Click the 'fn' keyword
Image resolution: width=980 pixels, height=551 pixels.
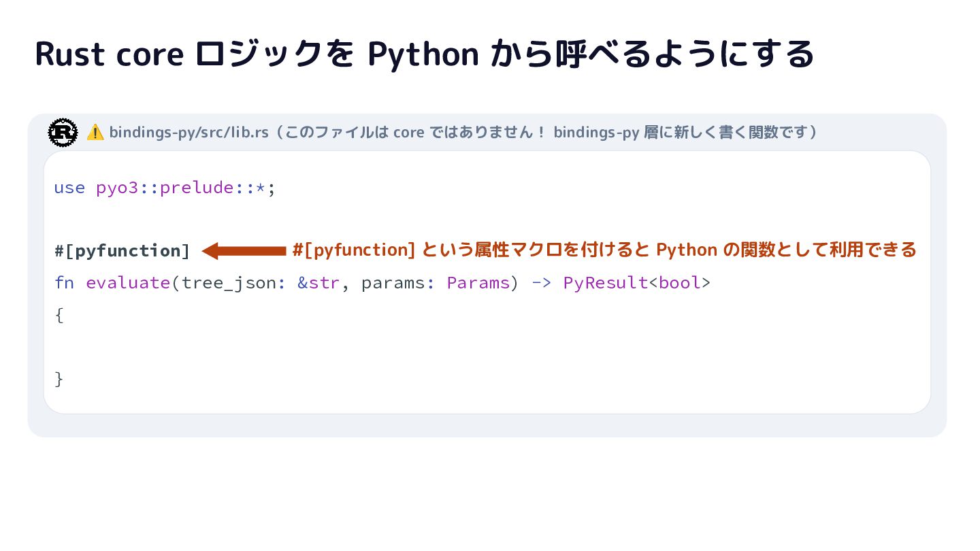coord(64,282)
